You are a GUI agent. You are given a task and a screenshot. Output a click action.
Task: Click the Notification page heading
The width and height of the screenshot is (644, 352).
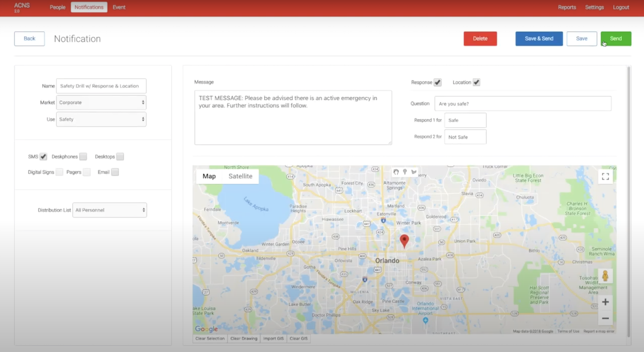point(77,39)
